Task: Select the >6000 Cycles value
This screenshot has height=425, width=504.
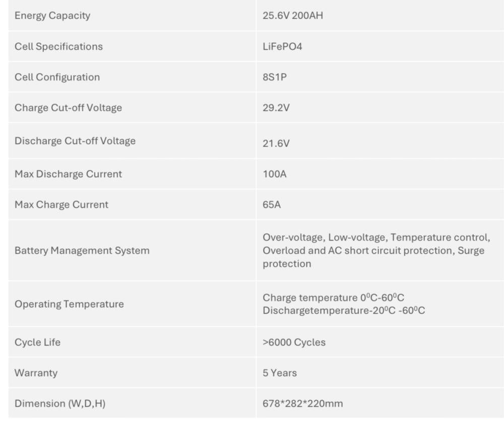Action: coord(294,342)
